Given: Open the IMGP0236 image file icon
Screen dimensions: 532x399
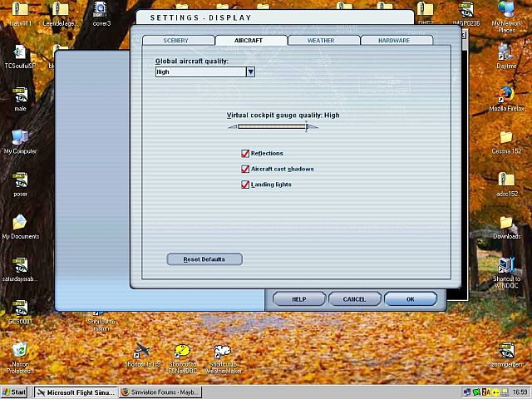Looking at the screenshot, I should pyautogui.click(x=466, y=9).
